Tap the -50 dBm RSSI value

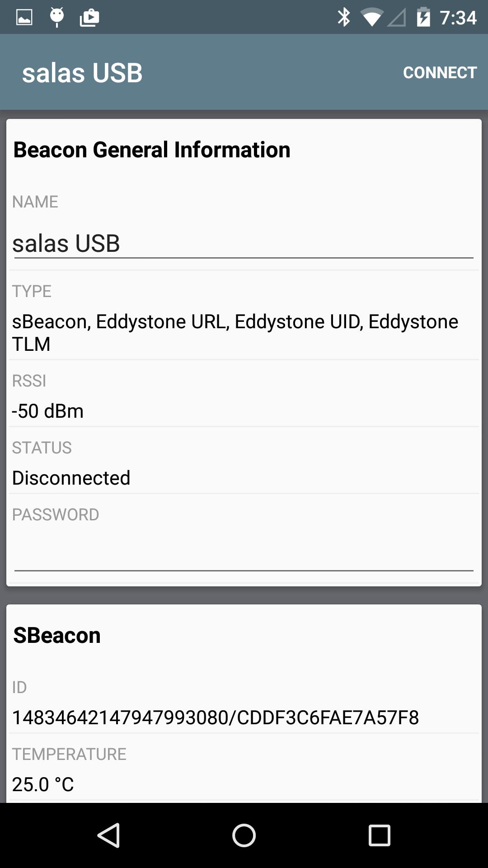click(x=48, y=411)
